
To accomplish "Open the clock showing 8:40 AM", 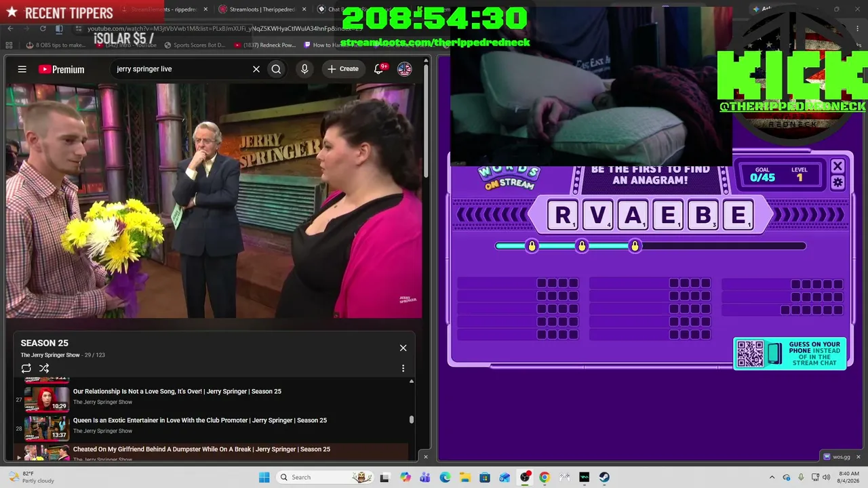I will pyautogui.click(x=848, y=477).
